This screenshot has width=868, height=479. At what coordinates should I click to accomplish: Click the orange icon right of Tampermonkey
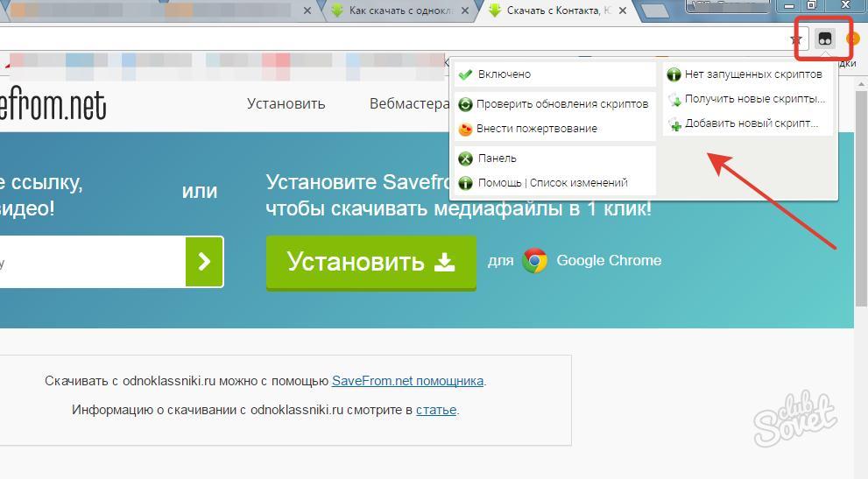853,39
